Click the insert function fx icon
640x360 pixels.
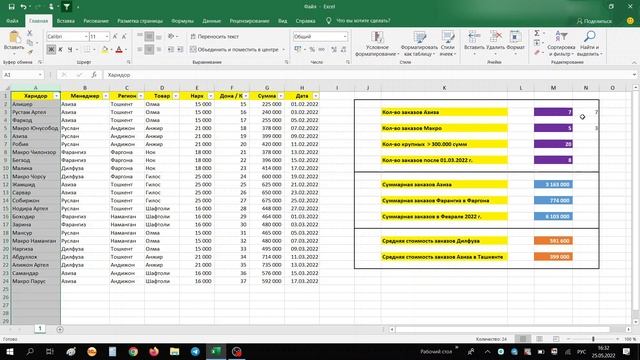coord(94,75)
